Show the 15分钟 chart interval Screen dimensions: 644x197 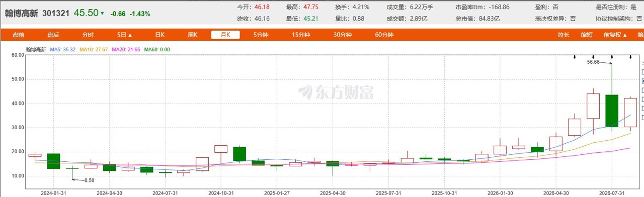[300, 35]
